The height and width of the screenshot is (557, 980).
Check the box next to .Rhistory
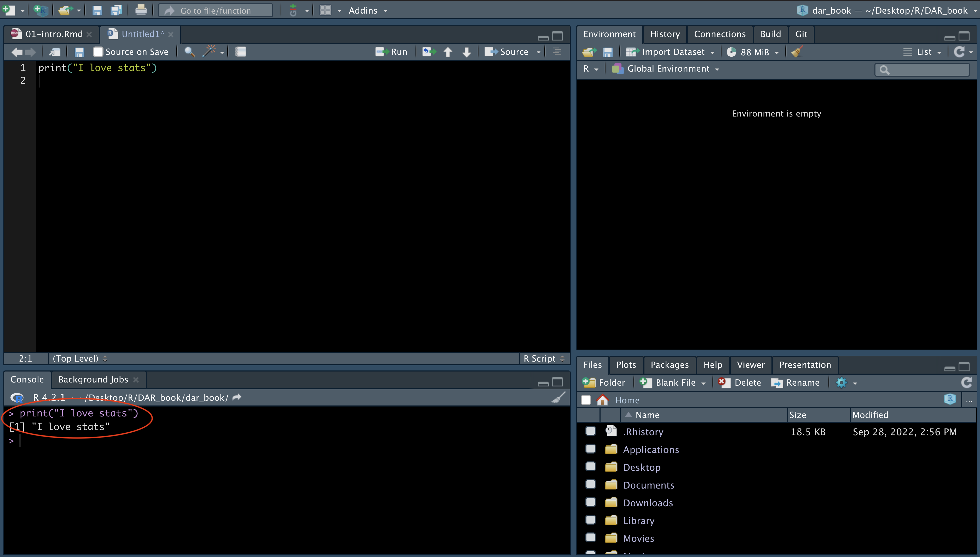[590, 431]
